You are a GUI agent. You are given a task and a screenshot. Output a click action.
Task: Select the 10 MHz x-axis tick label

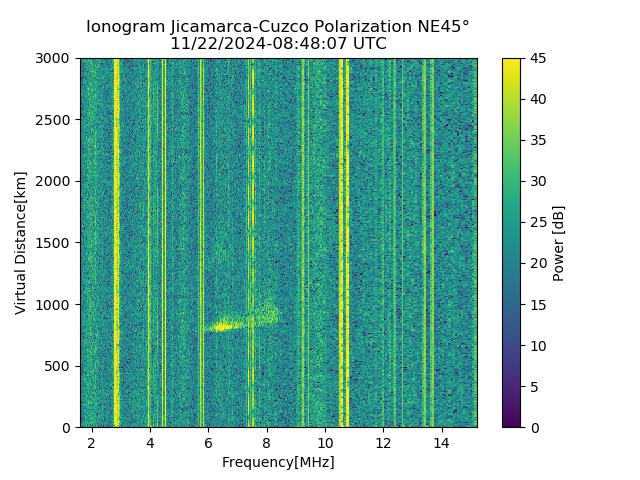pos(325,443)
